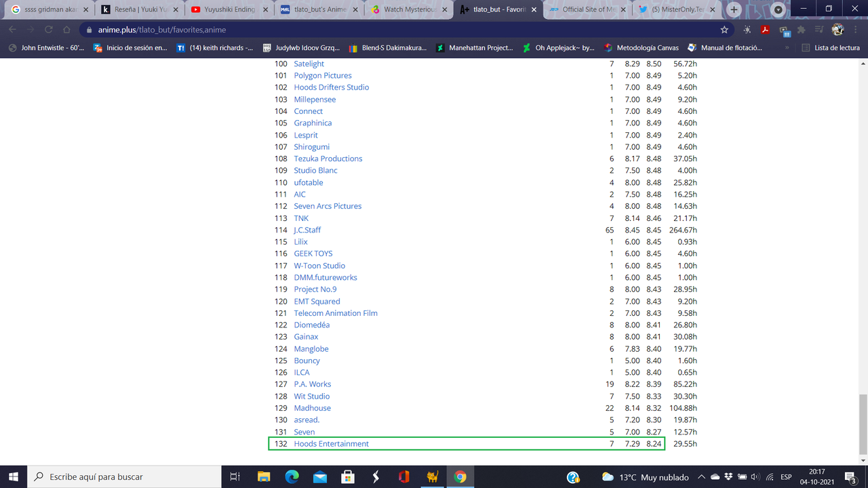The width and height of the screenshot is (868, 488).
Task: Open Manehattan Project bookmark
Action: click(x=474, y=48)
